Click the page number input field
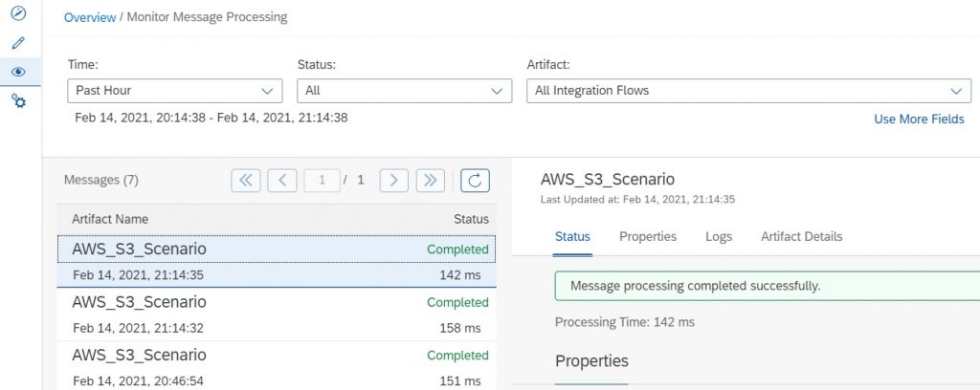The height and width of the screenshot is (390, 980). [x=322, y=181]
